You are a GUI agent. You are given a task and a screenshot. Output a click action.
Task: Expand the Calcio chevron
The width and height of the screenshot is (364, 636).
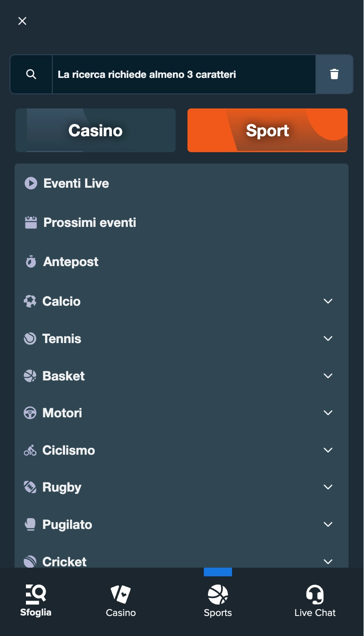(x=328, y=301)
